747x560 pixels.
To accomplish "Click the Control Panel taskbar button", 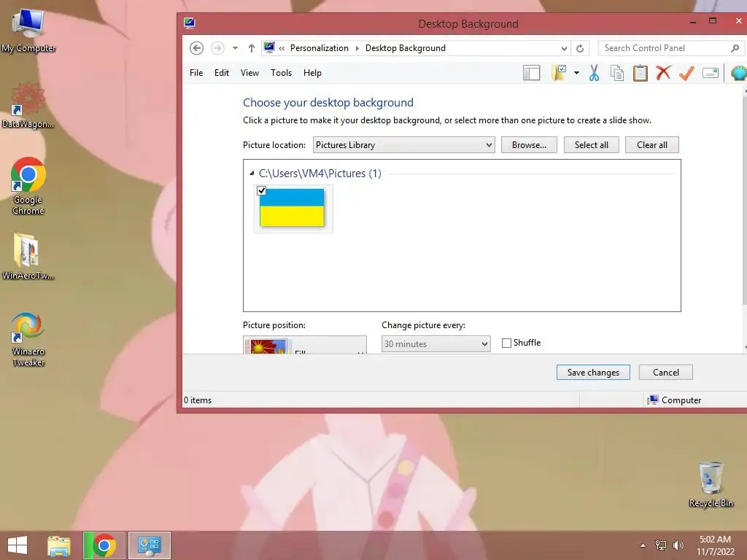I will [150, 545].
